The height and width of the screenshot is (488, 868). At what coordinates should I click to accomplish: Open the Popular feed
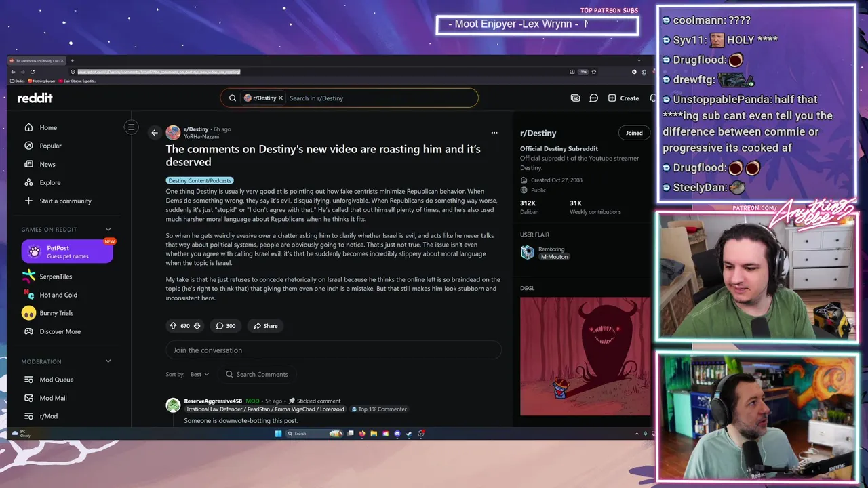(43, 146)
